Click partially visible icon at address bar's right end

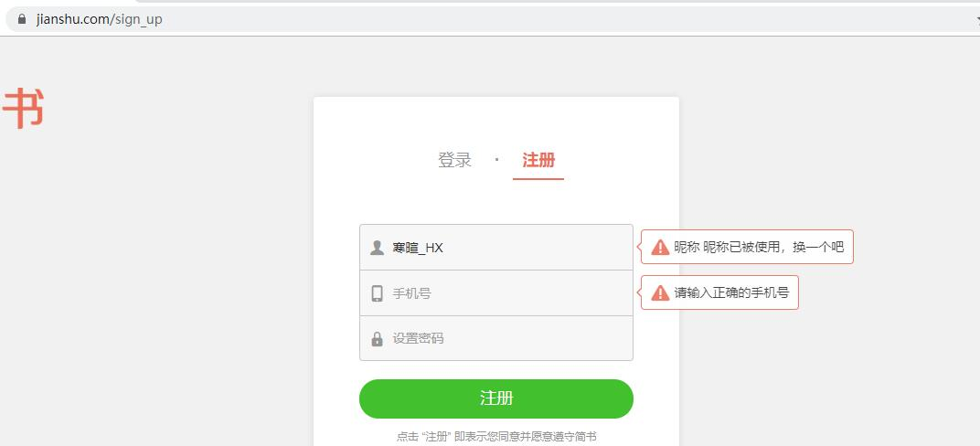pos(977,19)
